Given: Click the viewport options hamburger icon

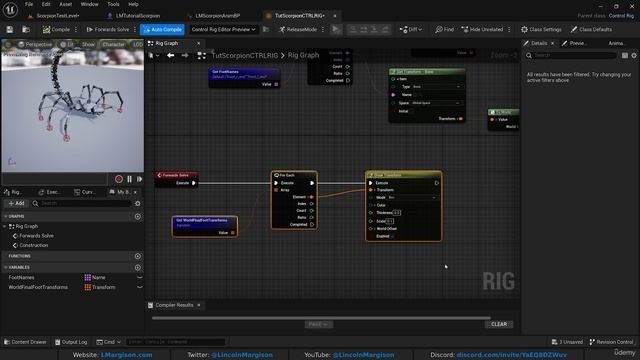Looking at the screenshot, I should point(8,44).
